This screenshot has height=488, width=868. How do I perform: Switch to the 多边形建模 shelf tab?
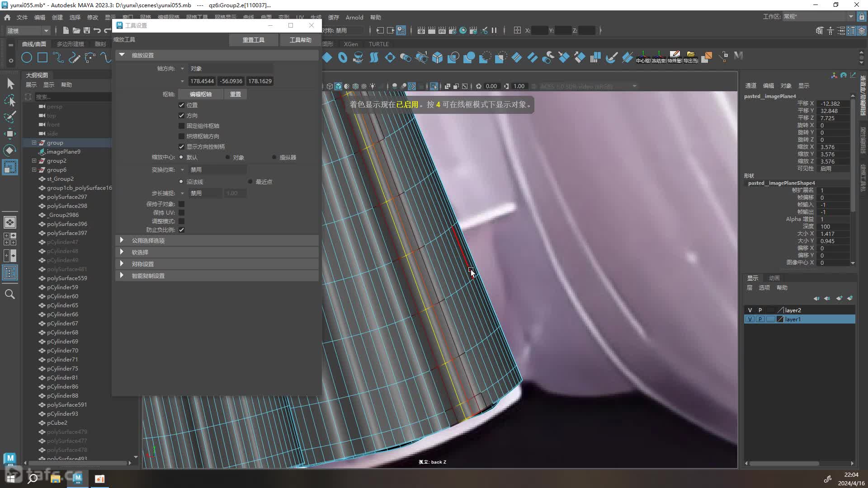click(x=71, y=44)
